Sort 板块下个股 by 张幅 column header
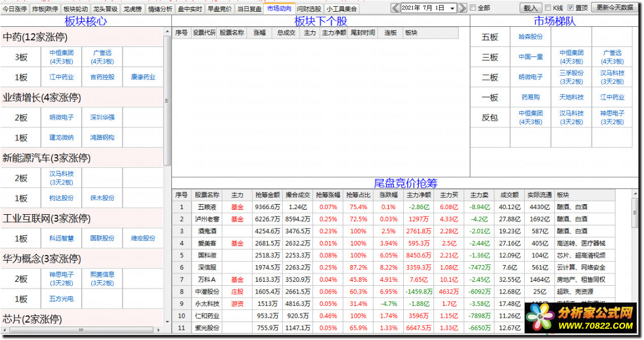644x340 pixels. click(x=259, y=33)
